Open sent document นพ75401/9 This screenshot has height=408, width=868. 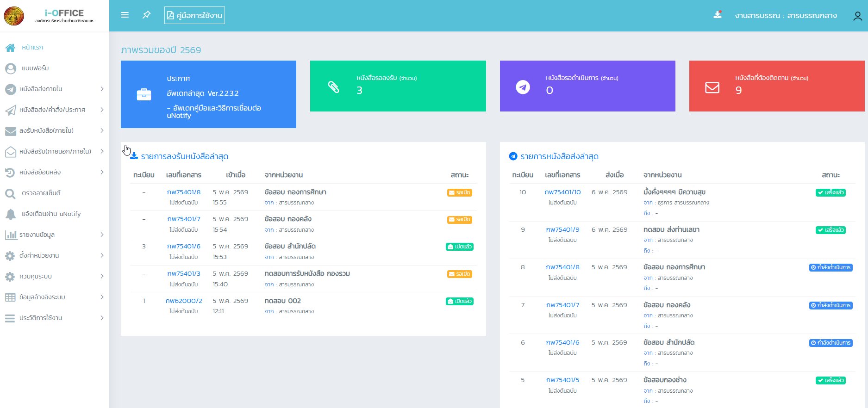click(x=562, y=229)
